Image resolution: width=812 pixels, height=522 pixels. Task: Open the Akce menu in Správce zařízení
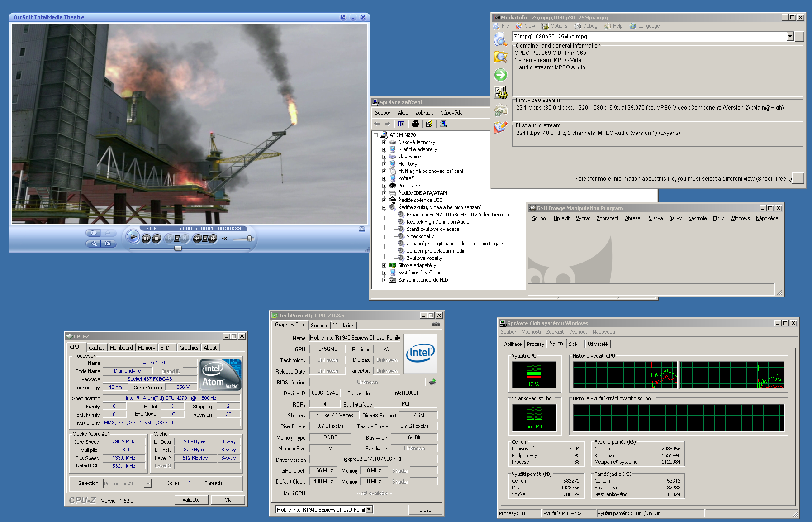click(x=403, y=113)
